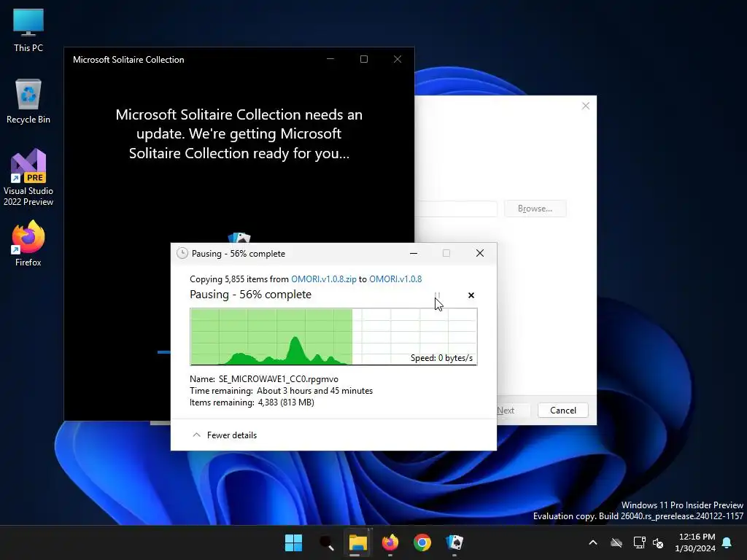
Task: Click the clock icon in copy dialog title
Action: coord(182,253)
